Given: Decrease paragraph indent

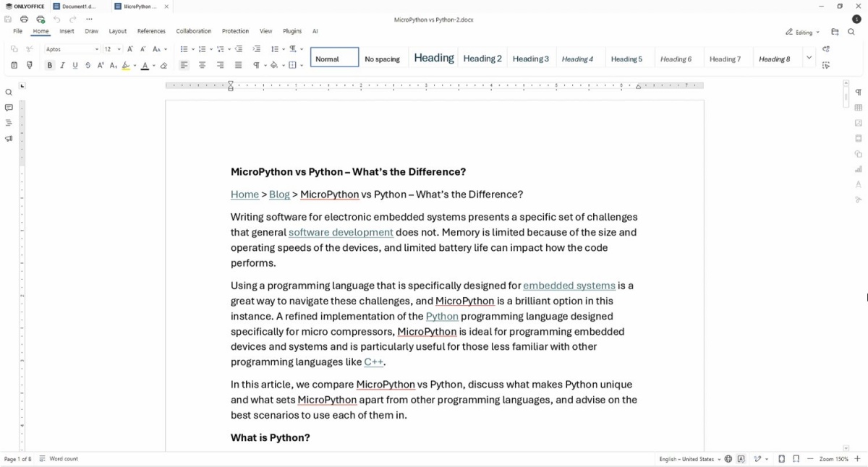Looking at the screenshot, I should click(239, 49).
